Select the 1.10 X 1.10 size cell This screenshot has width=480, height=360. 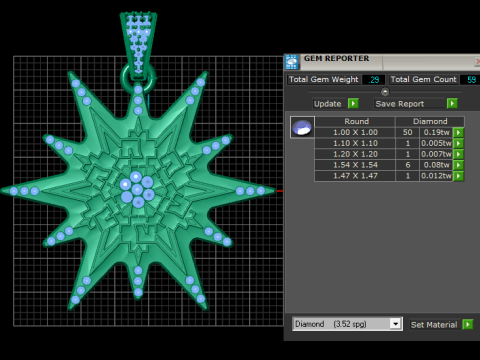[x=355, y=143]
